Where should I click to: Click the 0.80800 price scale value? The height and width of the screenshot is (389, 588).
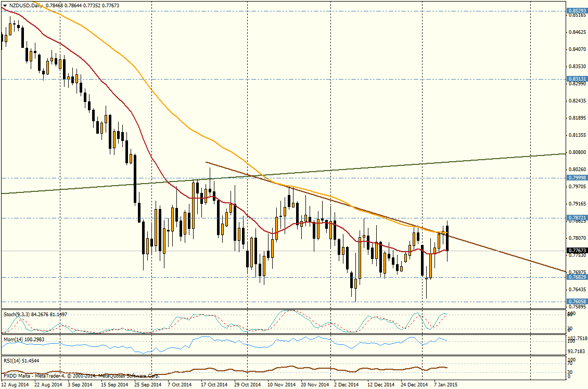(x=576, y=152)
